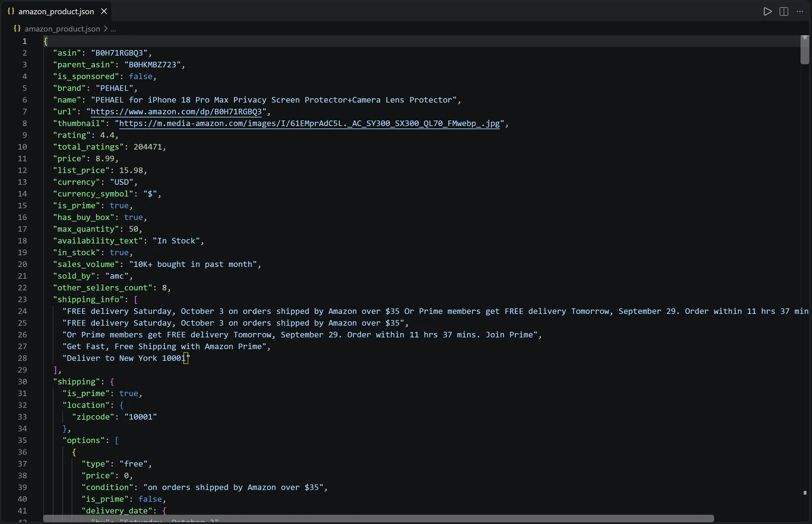Screen dimensions: 812x524
Task: Click the false value of is_sponsored
Action: (x=141, y=77)
